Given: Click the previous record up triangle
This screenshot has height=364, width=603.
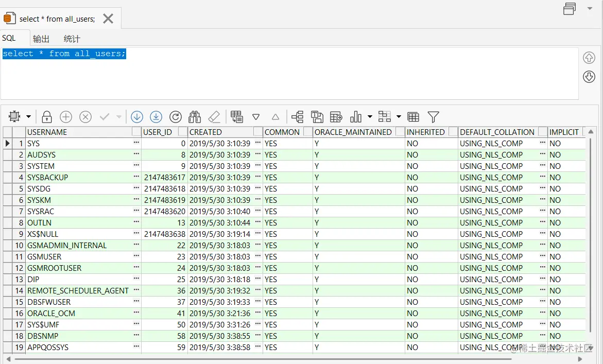Looking at the screenshot, I should click(x=275, y=117).
